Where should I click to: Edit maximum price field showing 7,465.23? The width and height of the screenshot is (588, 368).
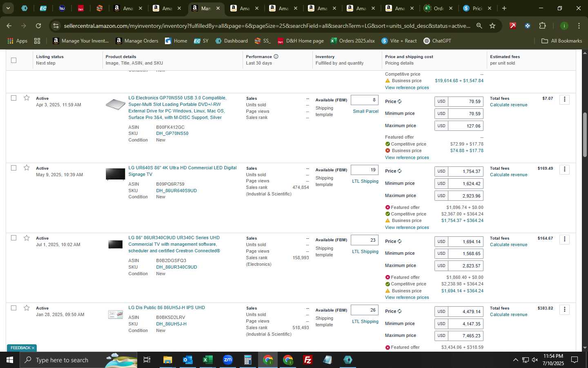466,336
